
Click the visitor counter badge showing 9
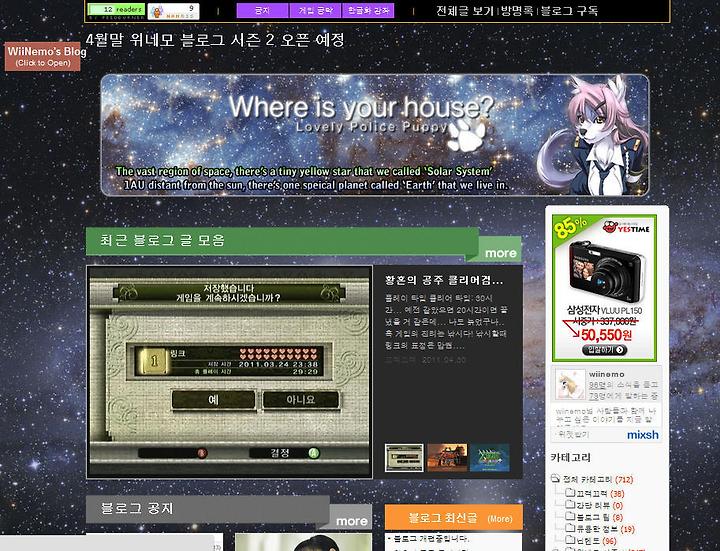pos(173,11)
